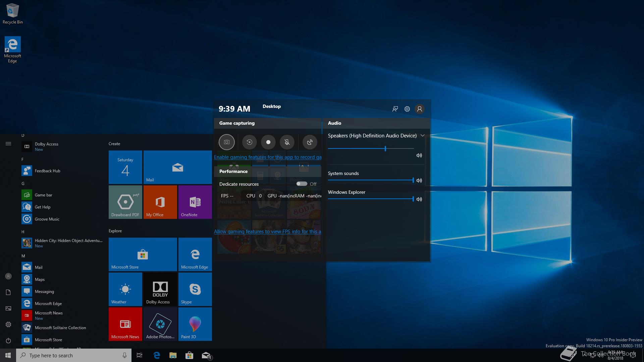Open Microsoft News from the app list

(x=62, y=315)
